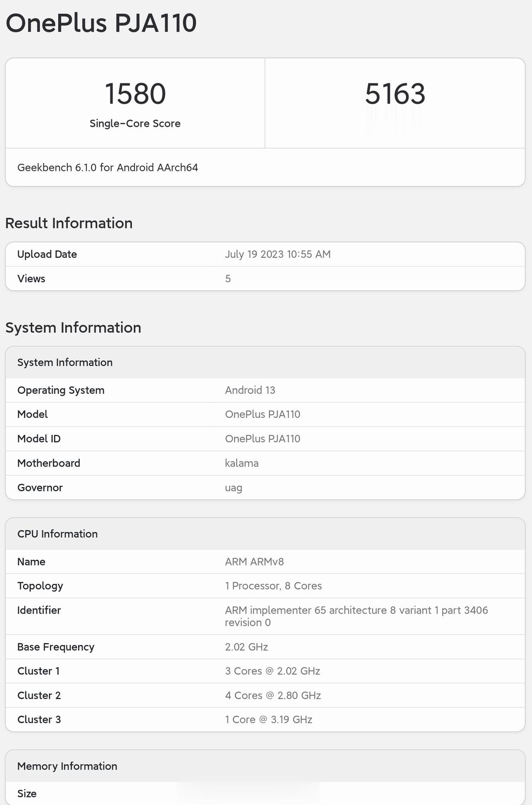Click the Cluster 3 label
The height and width of the screenshot is (805, 532).
pyautogui.click(x=39, y=720)
